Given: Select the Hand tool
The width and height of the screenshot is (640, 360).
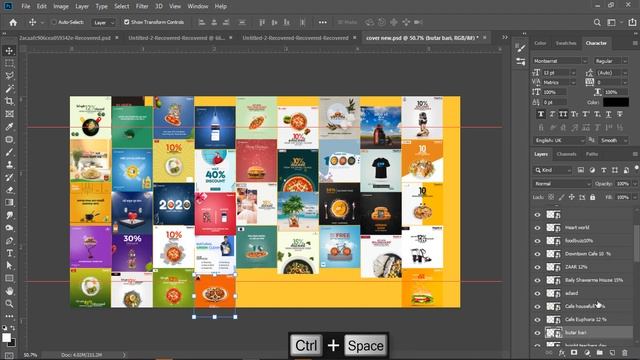Looking at the screenshot, I should [9, 291].
